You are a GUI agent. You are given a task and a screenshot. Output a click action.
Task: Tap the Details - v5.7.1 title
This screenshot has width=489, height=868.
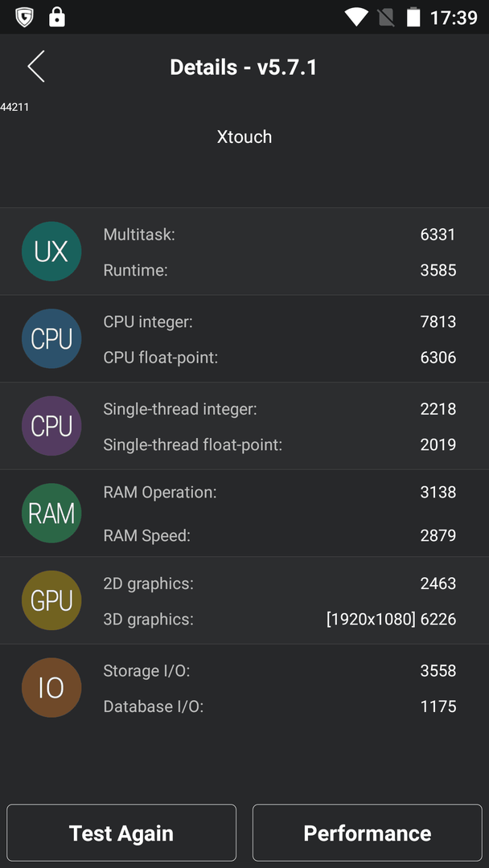coord(244,68)
